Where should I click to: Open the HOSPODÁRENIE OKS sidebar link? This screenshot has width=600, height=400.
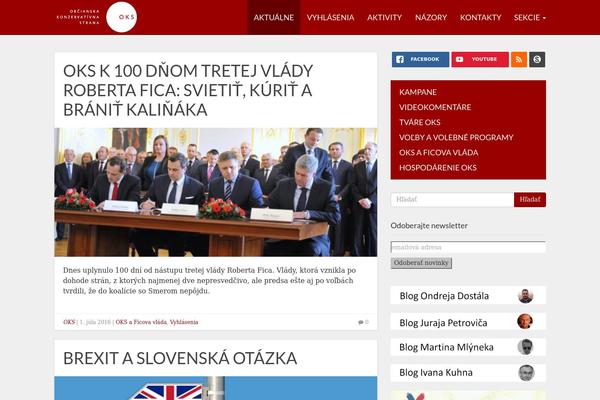[438, 168]
